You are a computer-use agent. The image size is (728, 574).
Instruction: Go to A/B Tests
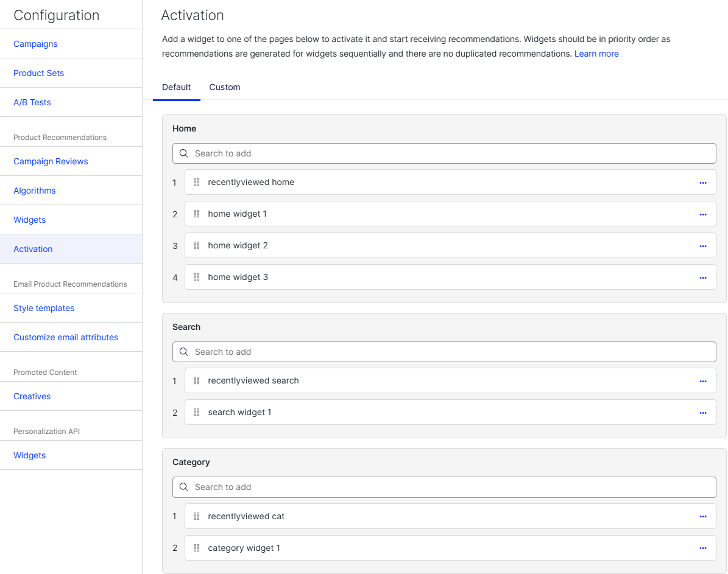[x=32, y=102]
